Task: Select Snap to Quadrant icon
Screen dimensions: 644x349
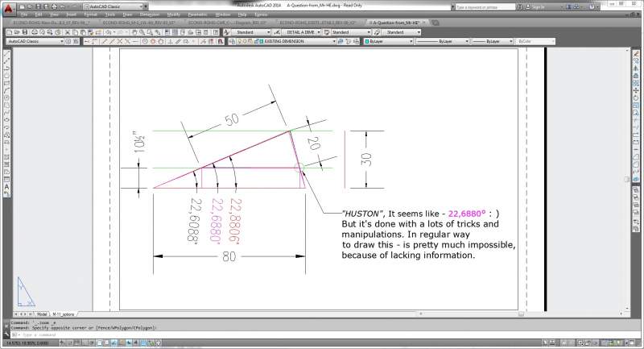Action: coord(153,41)
